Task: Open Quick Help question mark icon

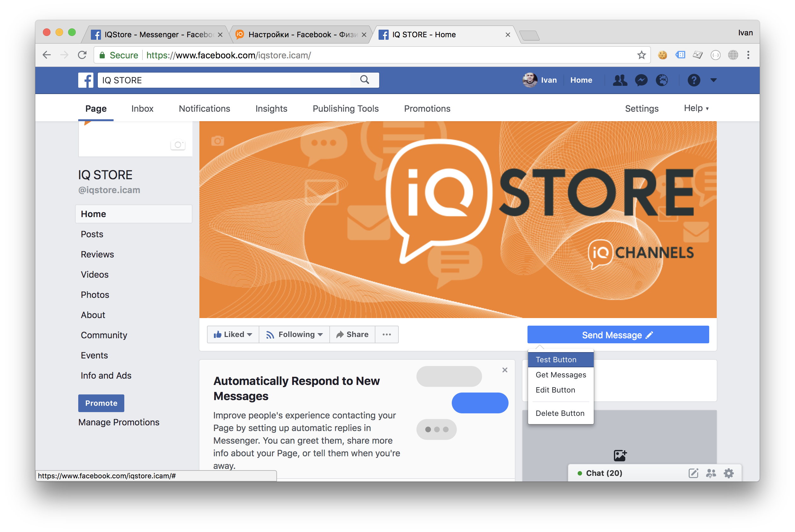Action: coord(694,80)
